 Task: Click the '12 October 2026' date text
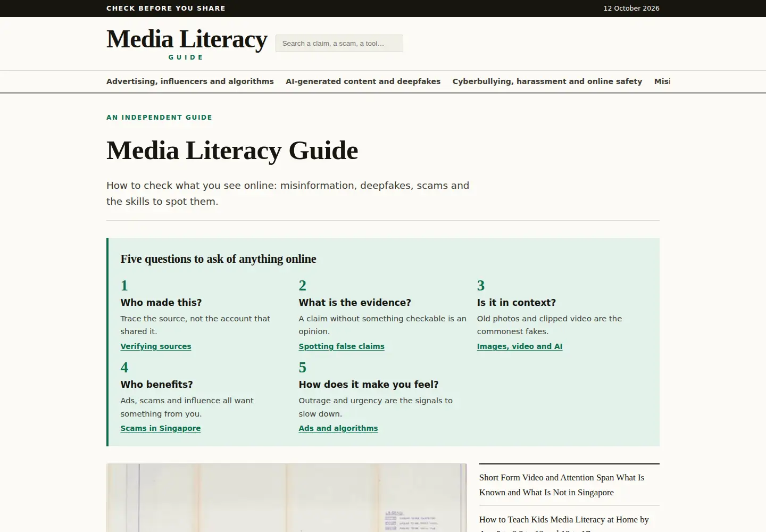(631, 9)
